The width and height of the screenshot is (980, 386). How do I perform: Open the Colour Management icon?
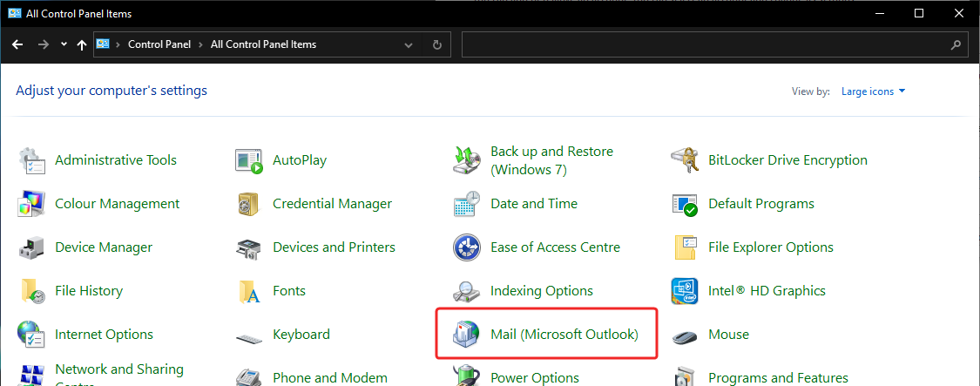coord(32,204)
